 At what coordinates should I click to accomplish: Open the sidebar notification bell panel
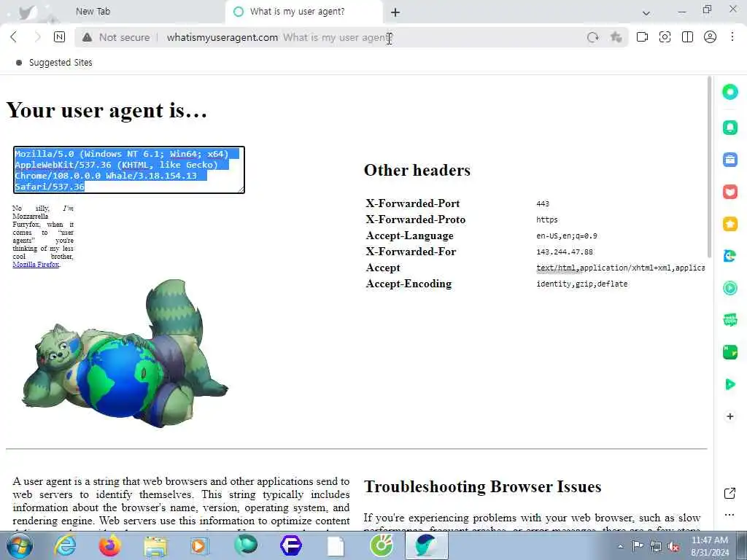coord(729,127)
